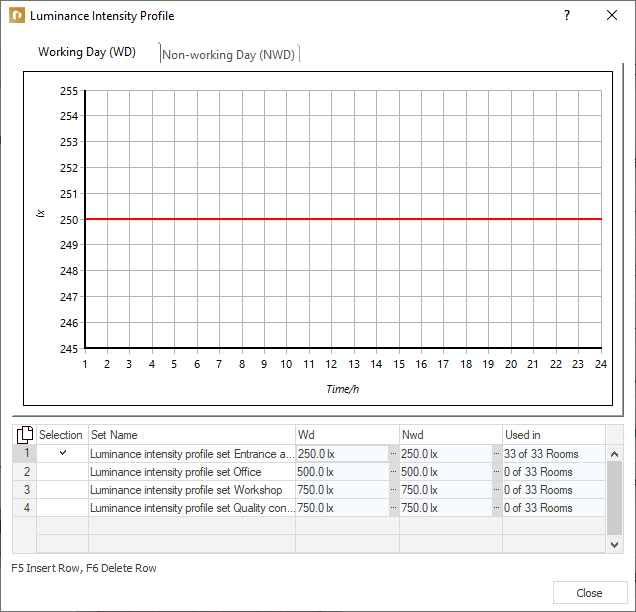Viewport: 636px width, 612px height.
Task: Select row number 3 header
Action: pyautogui.click(x=25, y=490)
